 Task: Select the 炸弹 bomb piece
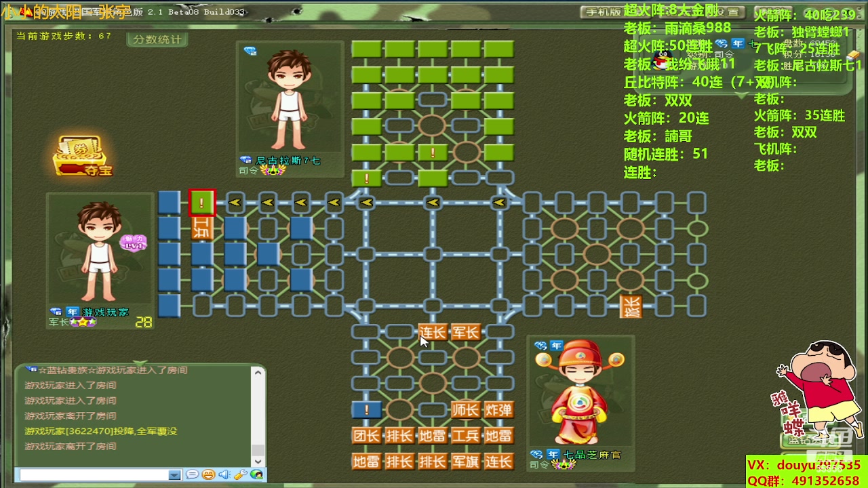tap(498, 410)
